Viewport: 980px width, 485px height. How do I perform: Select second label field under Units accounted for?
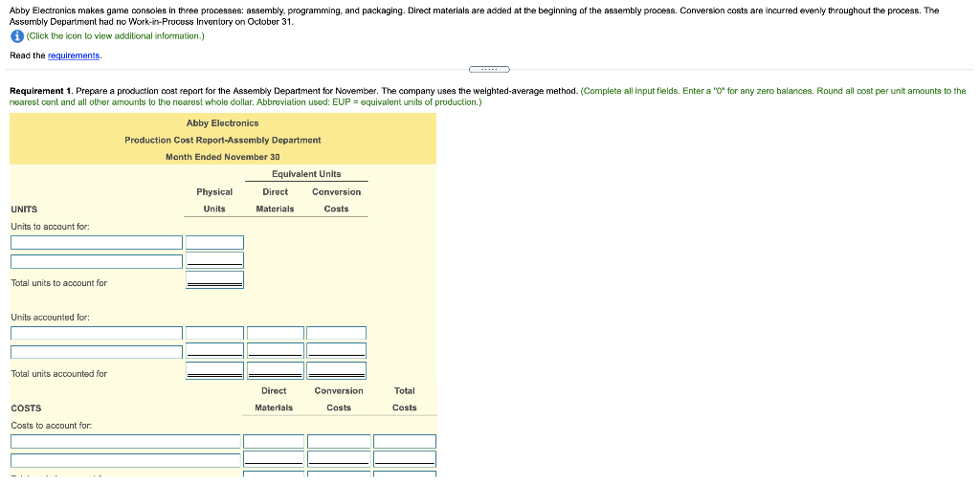(x=97, y=352)
